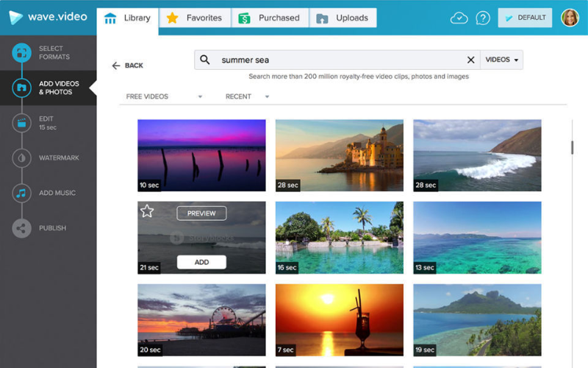The height and width of the screenshot is (368, 588).
Task: Open ADD VIDEOS & PHOTOS step label
Action: click(59, 88)
